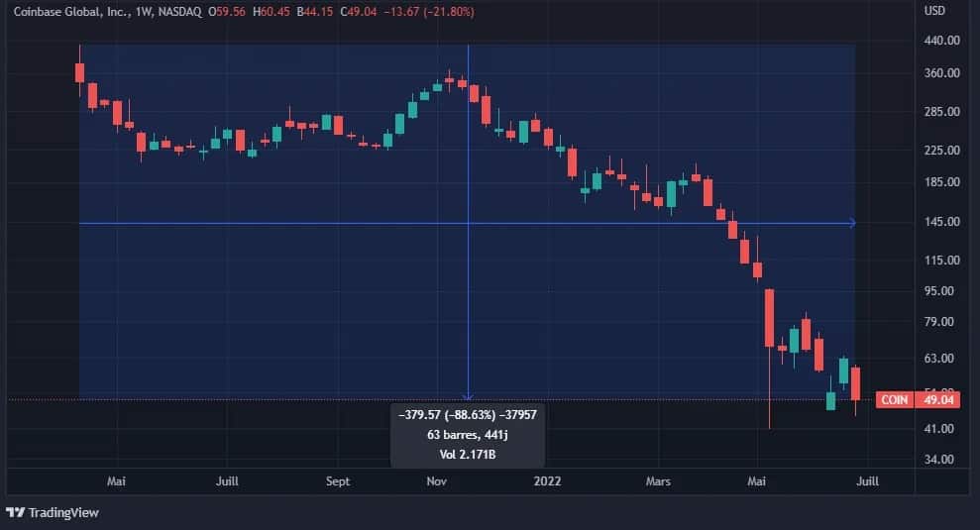Select the 49.04 current price tag
The image size is (980, 530).
tap(936, 400)
